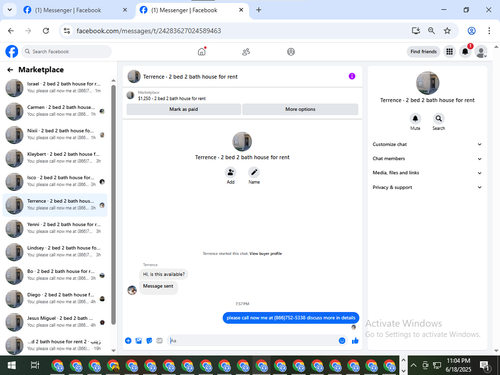Go back from Marketplace chats list
The width and height of the screenshot is (500, 375).
(x=10, y=70)
